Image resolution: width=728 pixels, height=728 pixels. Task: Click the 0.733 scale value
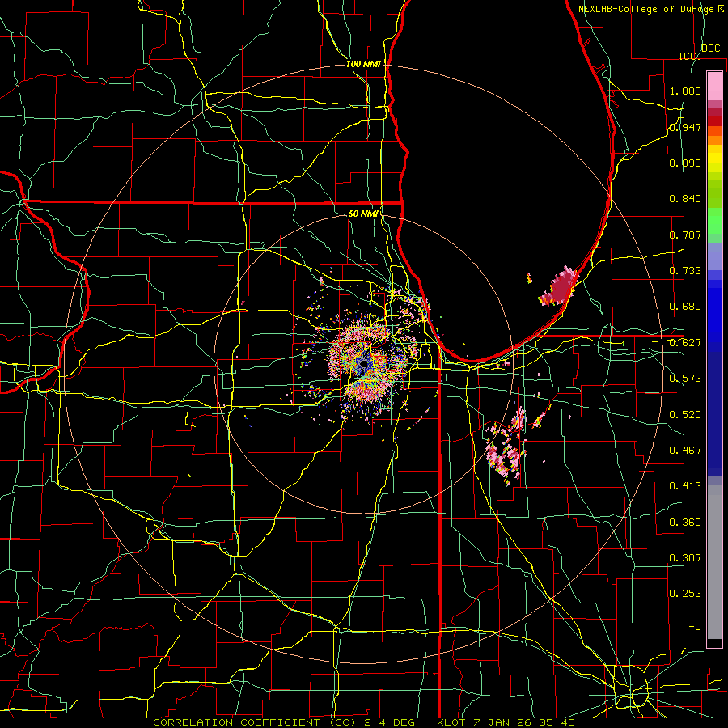pyautogui.click(x=685, y=271)
